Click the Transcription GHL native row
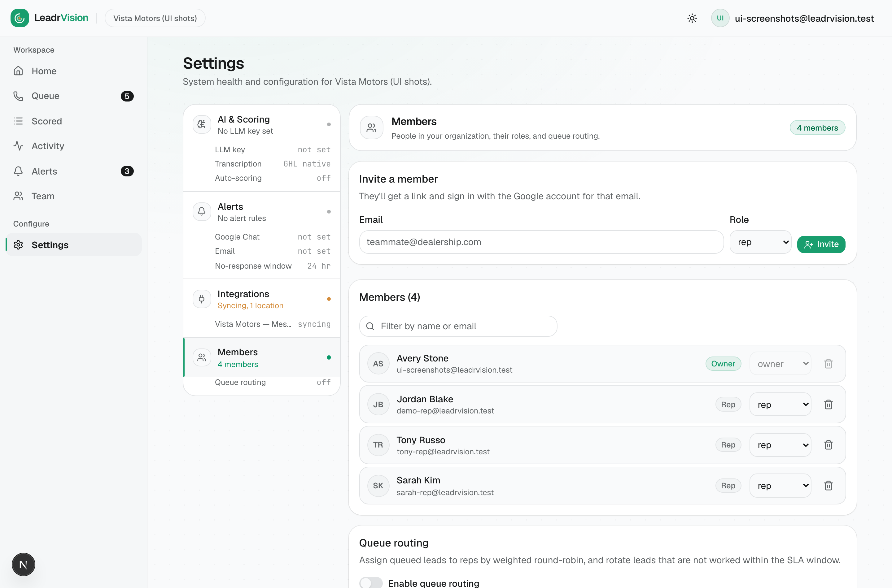892x588 pixels. pyautogui.click(x=273, y=164)
